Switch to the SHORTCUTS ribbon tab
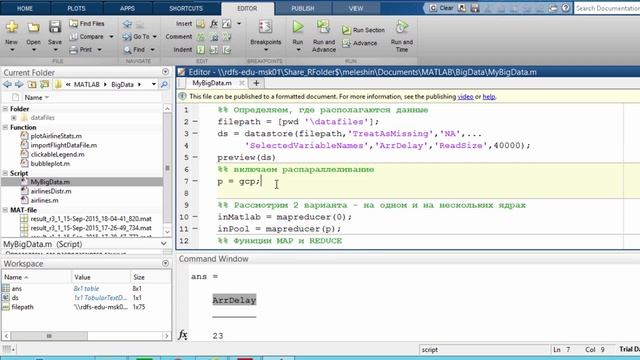Image resolution: width=640 pixels, height=360 pixels. (186, 8)
